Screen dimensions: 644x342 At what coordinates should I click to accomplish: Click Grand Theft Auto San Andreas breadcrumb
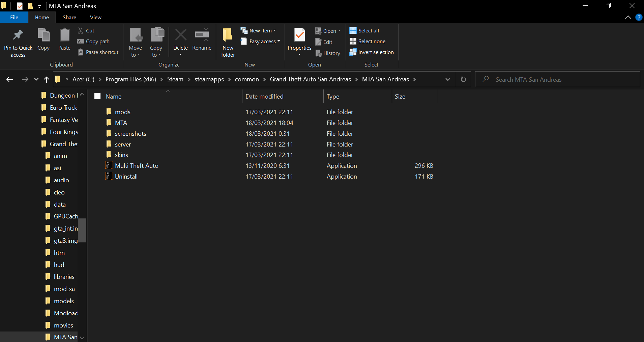[311, 79]
